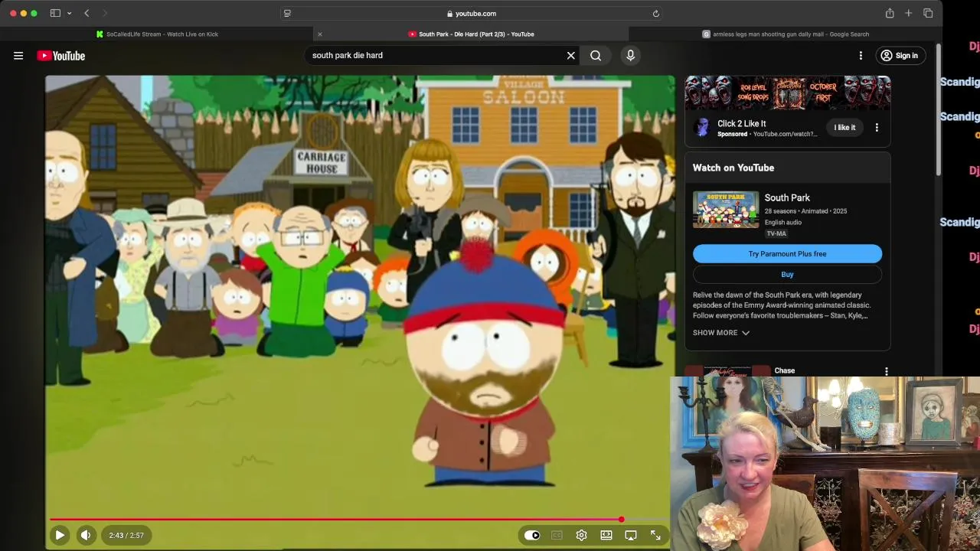Open sidebar dropdown chevron
This screenshot has height=551, width=980.
click(69, 13)
